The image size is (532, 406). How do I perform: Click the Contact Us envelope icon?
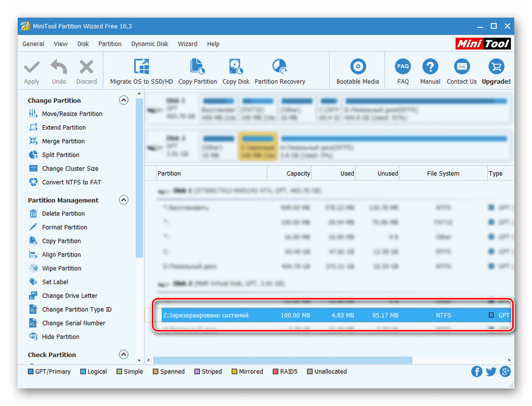pos(462,67)
